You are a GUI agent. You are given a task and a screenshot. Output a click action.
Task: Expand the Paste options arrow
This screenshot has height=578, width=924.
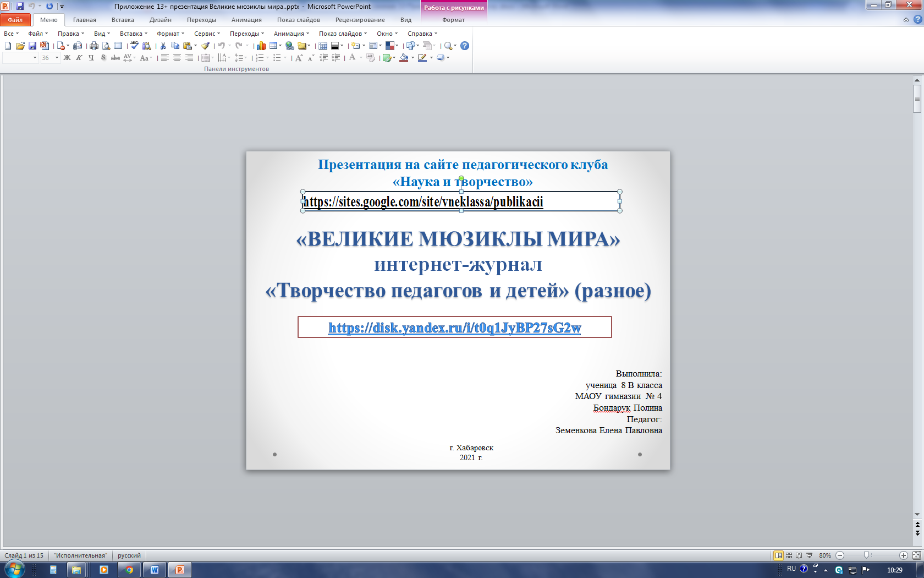[x=195, y=46]
